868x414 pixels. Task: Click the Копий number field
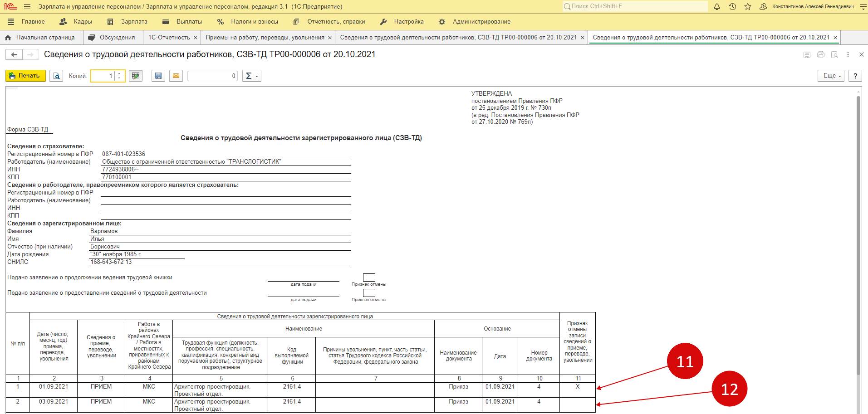(103, 76)
